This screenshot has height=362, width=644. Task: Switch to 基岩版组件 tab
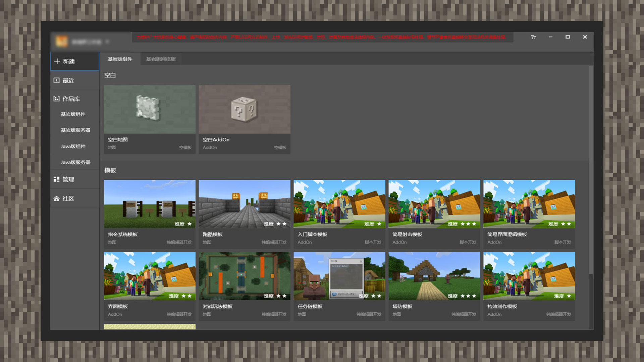point(120,59)
